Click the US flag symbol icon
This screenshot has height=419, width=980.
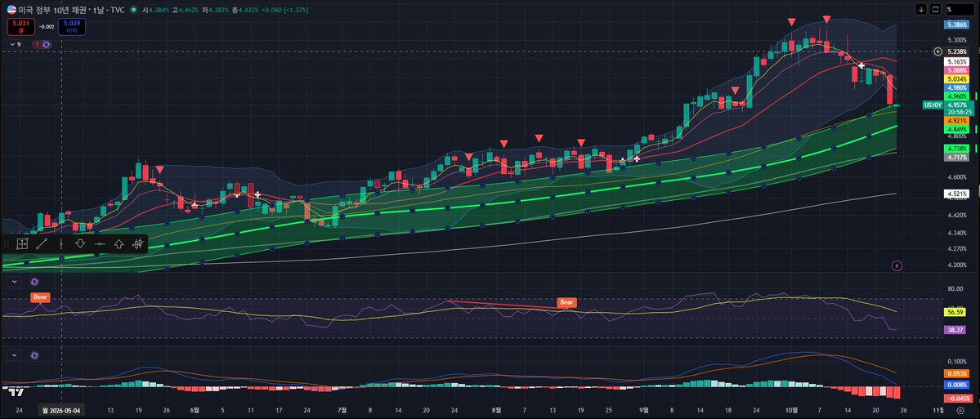[11, 9]
